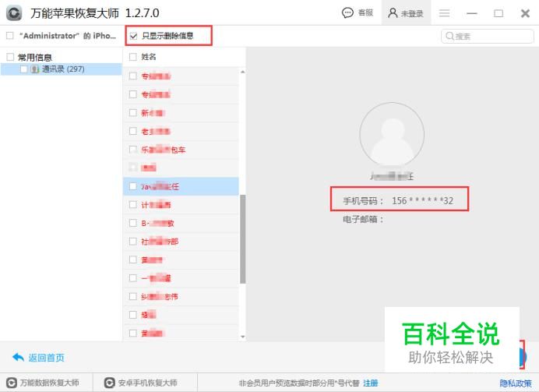Maximize the application window

coord(498,13)
